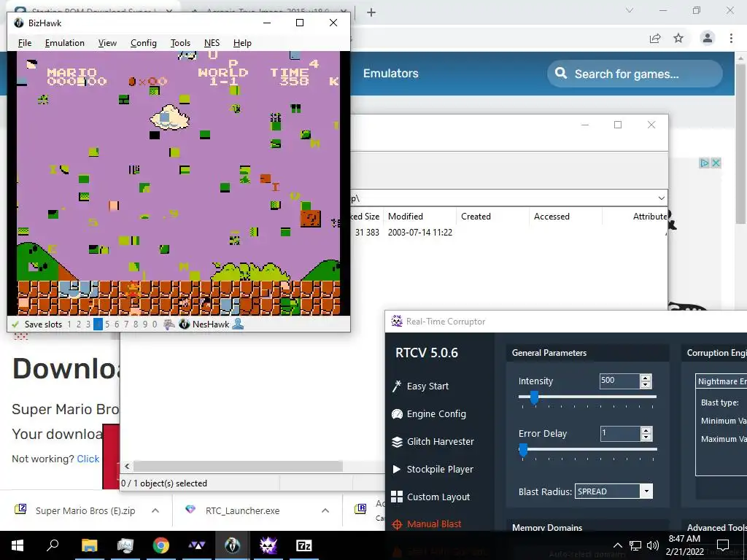Open the Emulation menu in BizHawk

(x=64, y=43)
